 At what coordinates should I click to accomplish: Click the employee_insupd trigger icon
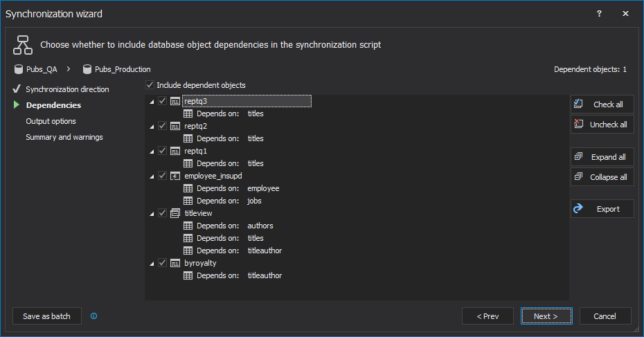(x=175, y=176)
